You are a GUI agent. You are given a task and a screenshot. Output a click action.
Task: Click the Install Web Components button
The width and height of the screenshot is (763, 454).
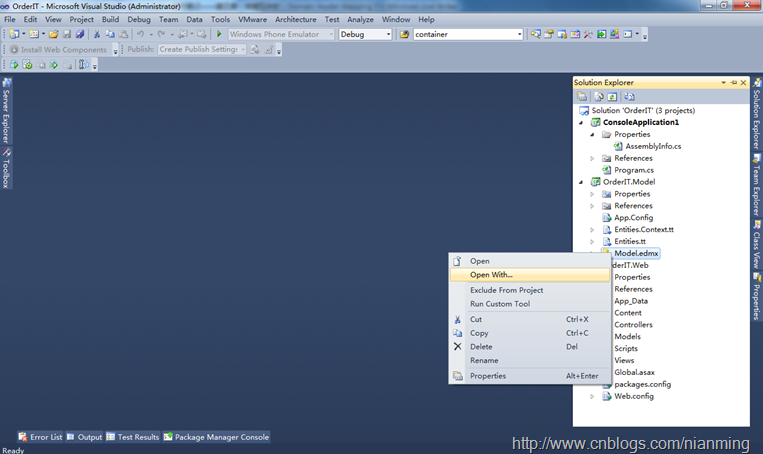coord(58,50)
